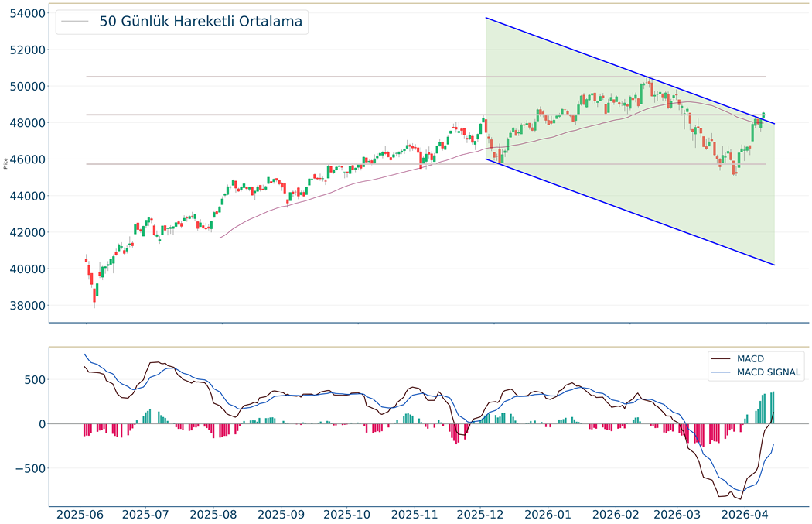The height and width of the screenshot is (524, 812).
Task: Select the 2026-04 date tick label
Action: pos(745,513)
